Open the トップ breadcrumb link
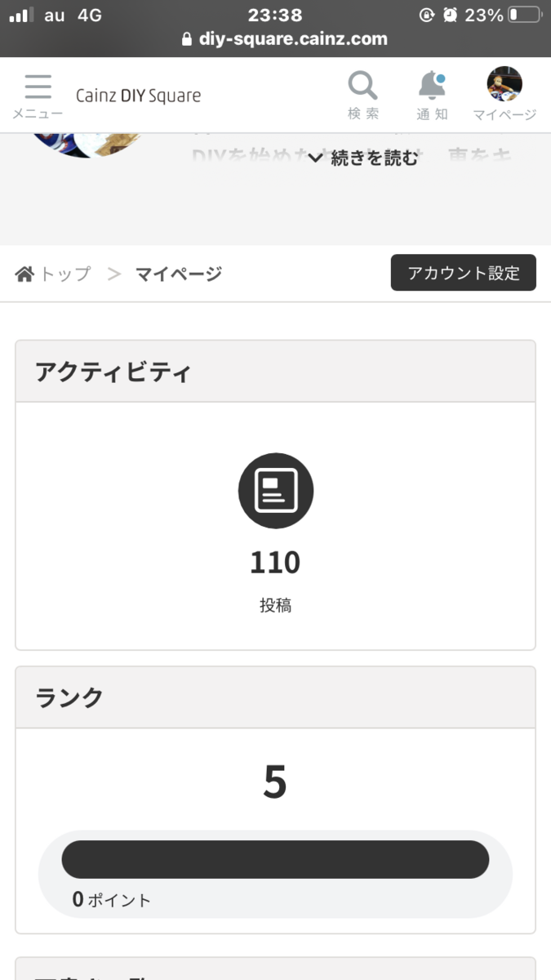551x980 pixels. point(64,274)
